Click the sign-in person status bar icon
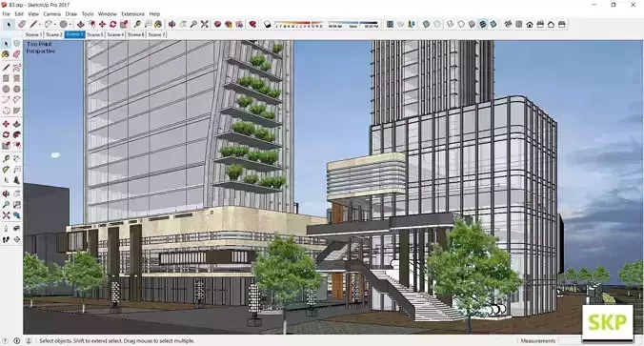644x346 pixels. click(x=29, y=340)
